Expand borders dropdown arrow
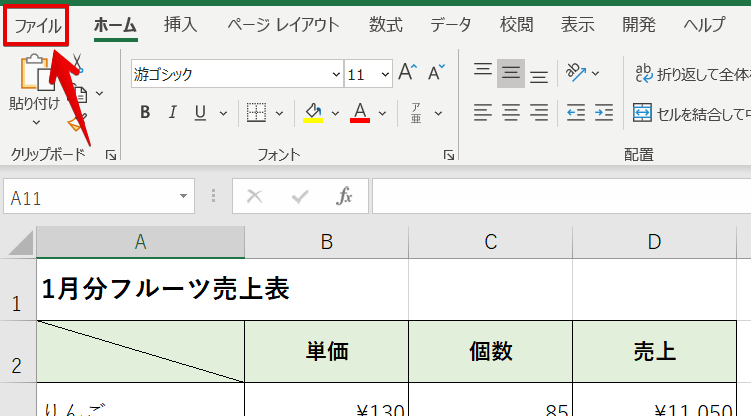751x416 pixels. click(x=279, y=113)
